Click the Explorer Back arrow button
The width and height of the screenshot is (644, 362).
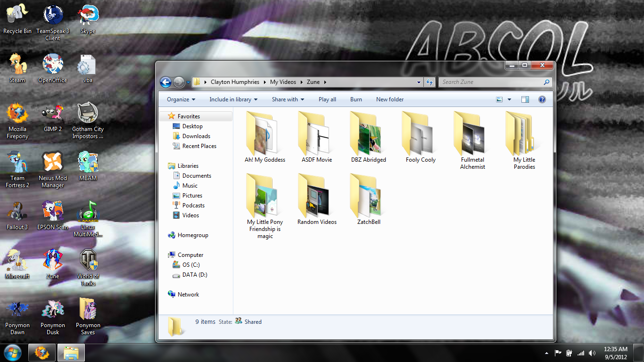pos(165,82)
